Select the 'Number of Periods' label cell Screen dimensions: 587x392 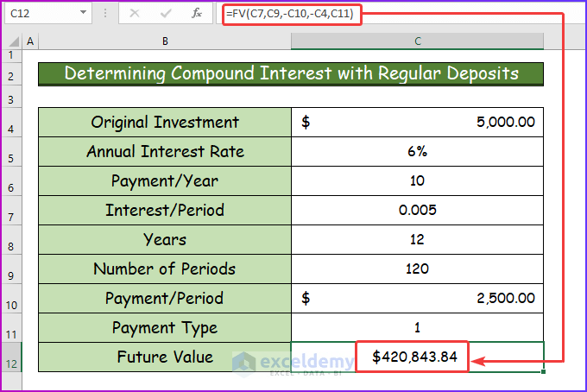pyautogui.click(x=165, y=269)
